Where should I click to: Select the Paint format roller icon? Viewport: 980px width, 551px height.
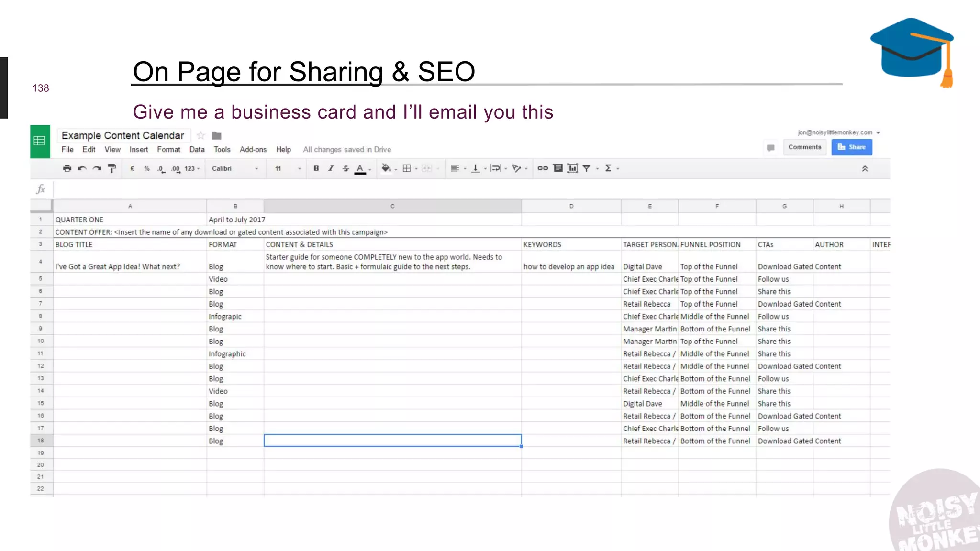[112, 168]
